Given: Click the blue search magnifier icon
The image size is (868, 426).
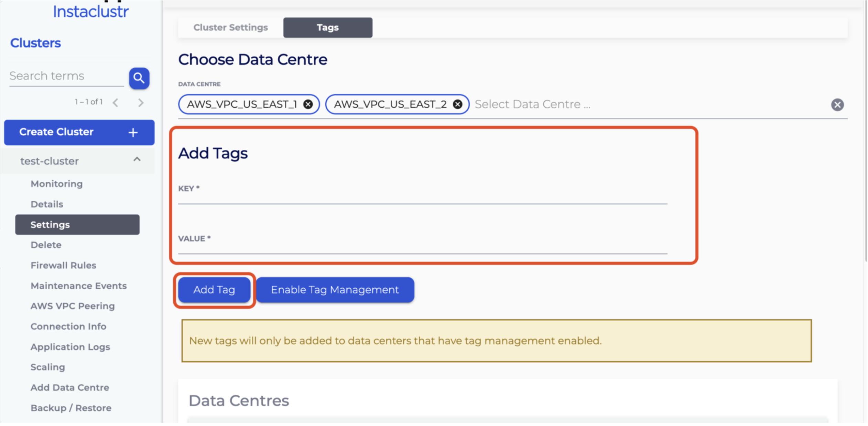Looking at the screenshot, I should [139, 78].
